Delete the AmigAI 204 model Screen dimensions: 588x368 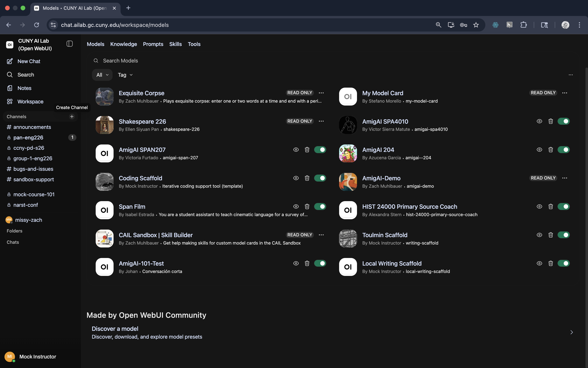[551, 150]
